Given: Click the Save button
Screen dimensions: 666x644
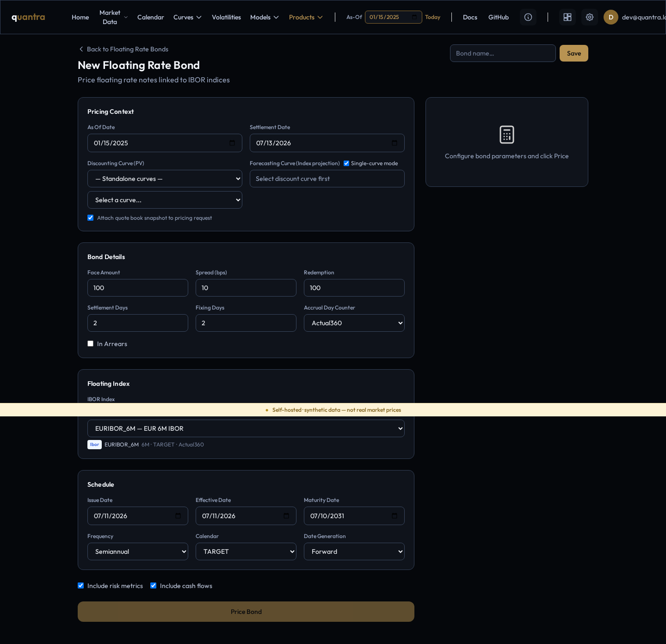Looking at the screenshot, I should (574, 53).
